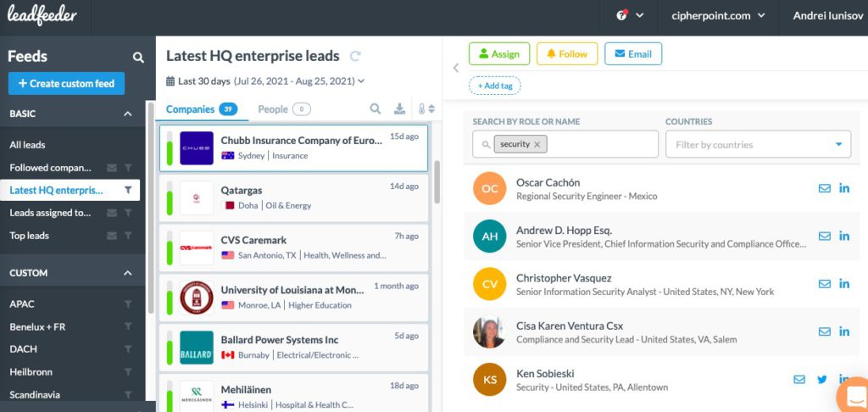Email Christopher Vasquez
The image size is (868, 412).
pyautogui.click(x=824, y=283)
